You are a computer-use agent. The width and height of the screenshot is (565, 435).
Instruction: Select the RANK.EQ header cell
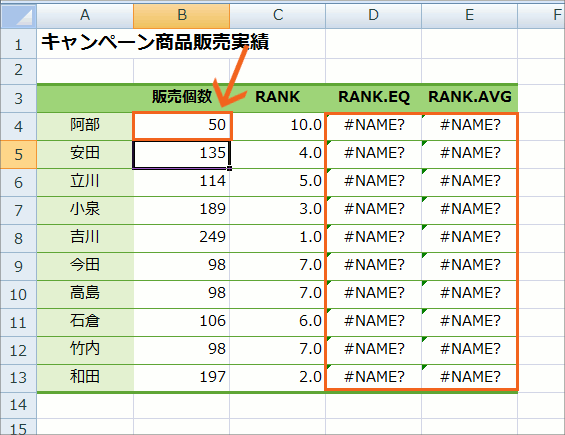tap(374, 97)
